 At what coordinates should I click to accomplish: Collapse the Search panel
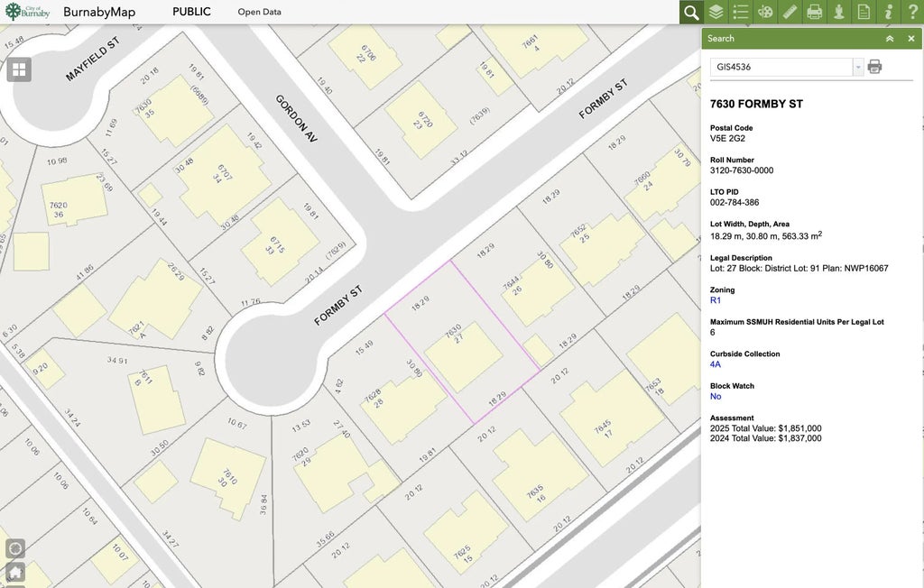coord(890,39)
